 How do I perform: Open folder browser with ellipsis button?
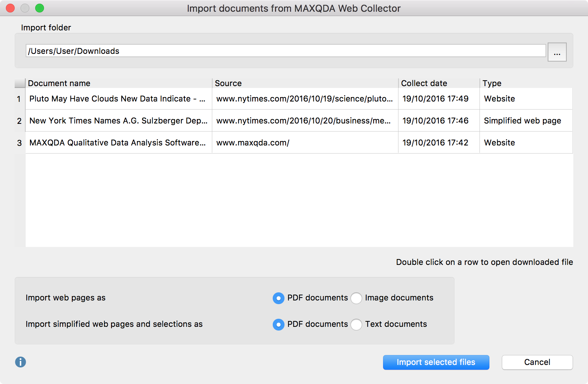tap(557, 52)
